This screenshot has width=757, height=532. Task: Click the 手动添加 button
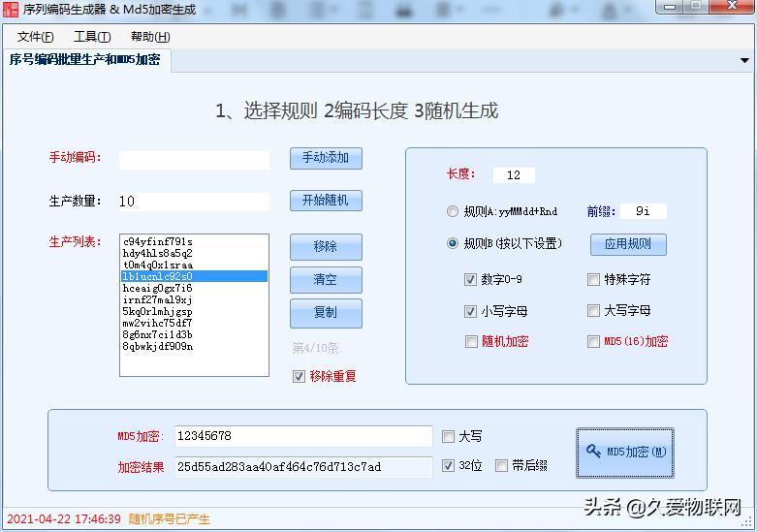pyautogui.click(x=326, y=158)
